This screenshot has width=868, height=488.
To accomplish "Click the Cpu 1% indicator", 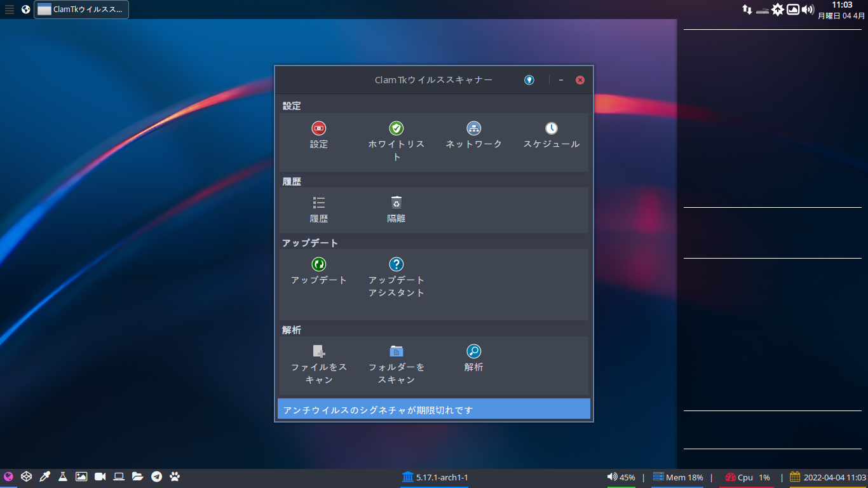I will [747, 477].
